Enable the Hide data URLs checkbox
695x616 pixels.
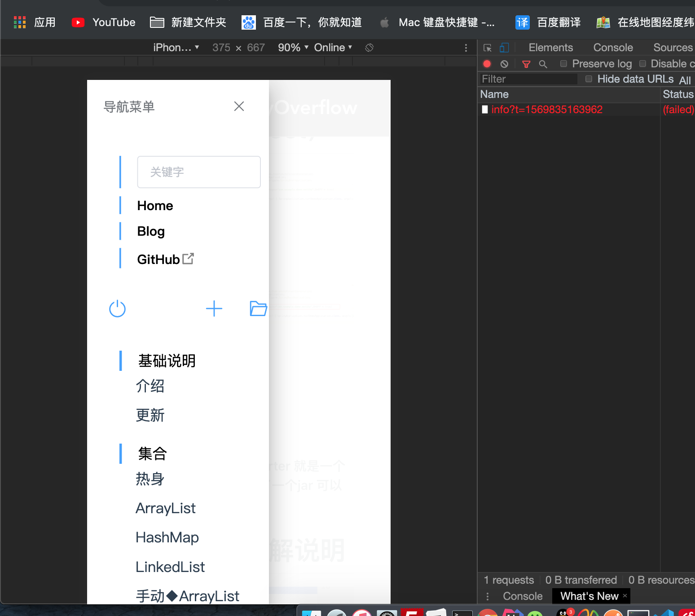(x=589, y=79)
